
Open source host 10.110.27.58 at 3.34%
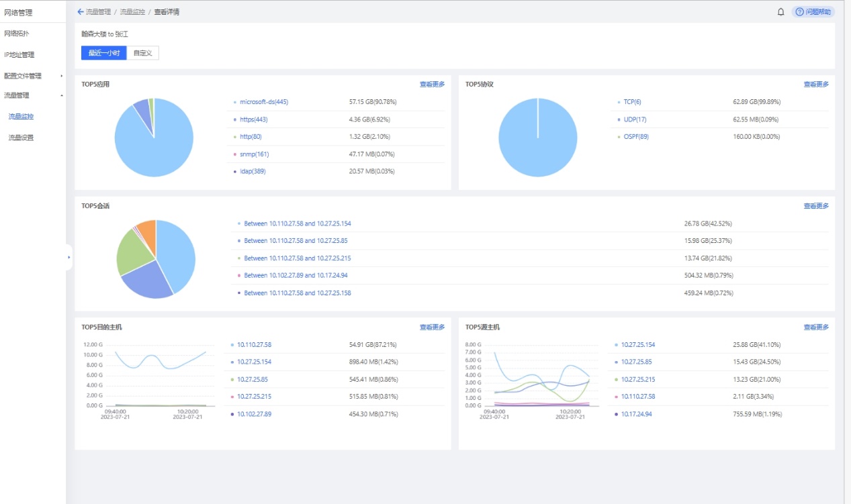pyautogui.click(x=638, y=397)
